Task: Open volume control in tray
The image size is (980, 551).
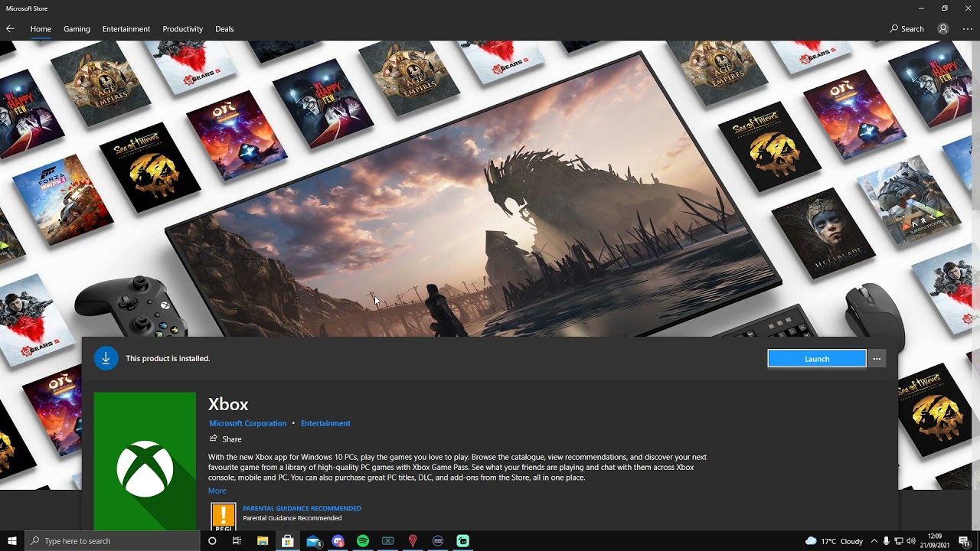Action: (911, 541)
